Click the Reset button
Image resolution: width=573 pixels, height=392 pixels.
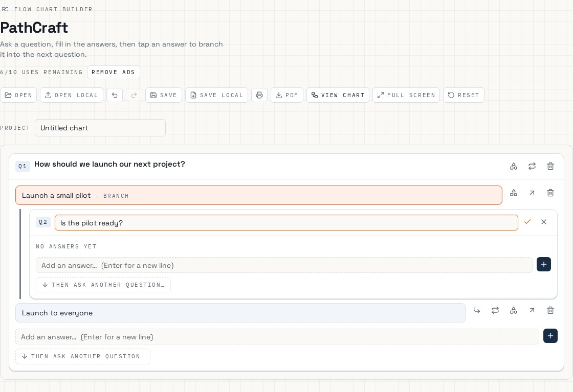(x=464, y=95)
